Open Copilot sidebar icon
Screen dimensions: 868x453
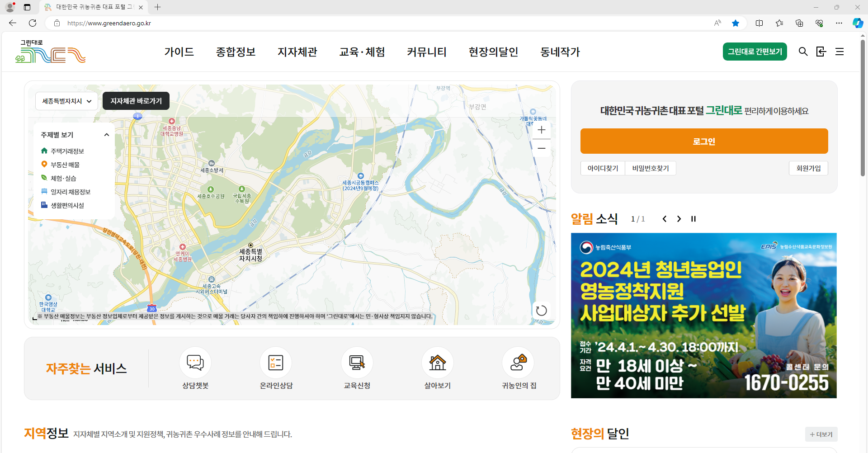[858, 23]
